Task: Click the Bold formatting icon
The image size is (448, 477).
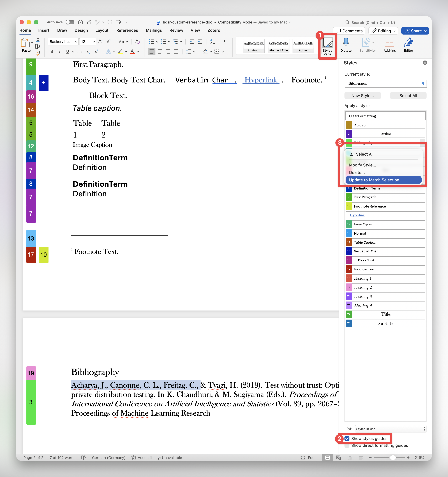Action: click(52, 52)
